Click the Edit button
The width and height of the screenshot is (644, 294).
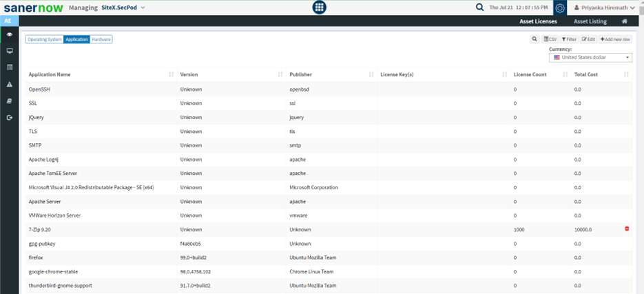click(x=588, y=39)
